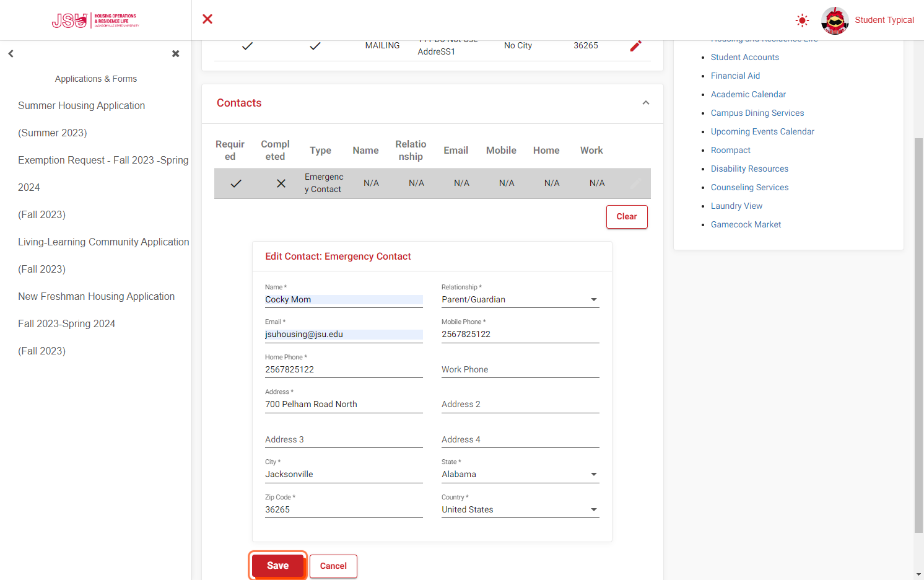Open the Student Accounts link
This screenshot has height=580, width=924.
tap(745, 58)
